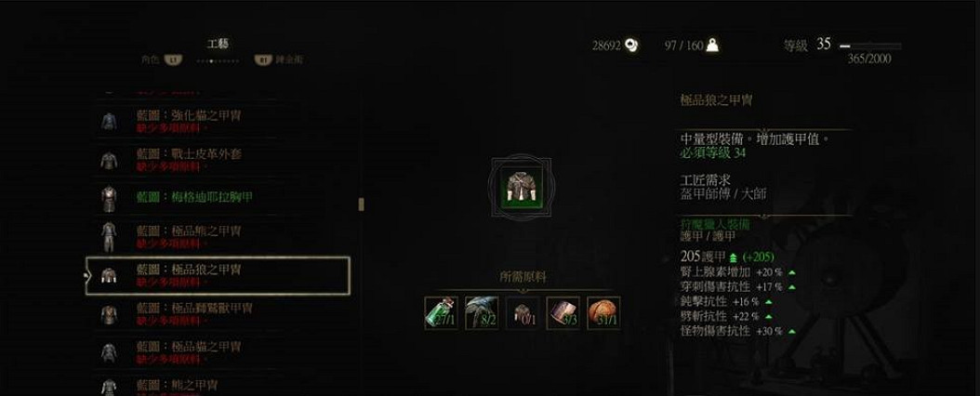This screenshot has height=396, width=980.
Task: Click the orange round ingredient showing 31/1
Action: [x=603, y=313]
